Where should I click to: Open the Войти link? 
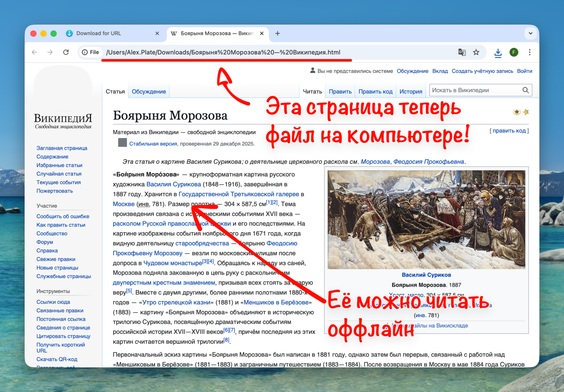coord(525,71)
